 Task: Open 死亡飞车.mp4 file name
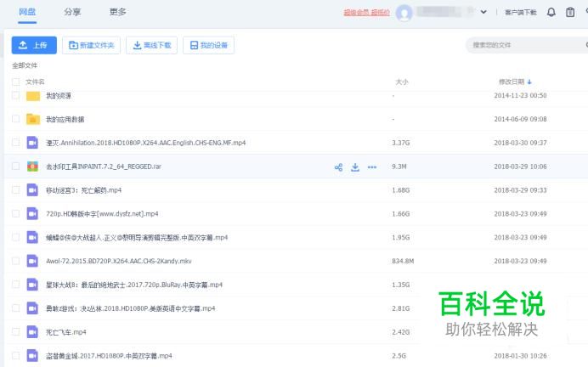click(66, 332)
